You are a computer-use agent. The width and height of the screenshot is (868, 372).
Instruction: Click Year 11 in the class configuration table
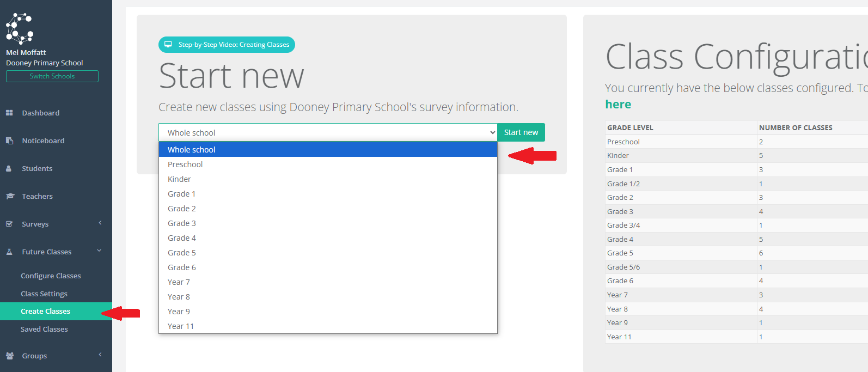pyautogui.click(x=619, y=337)
